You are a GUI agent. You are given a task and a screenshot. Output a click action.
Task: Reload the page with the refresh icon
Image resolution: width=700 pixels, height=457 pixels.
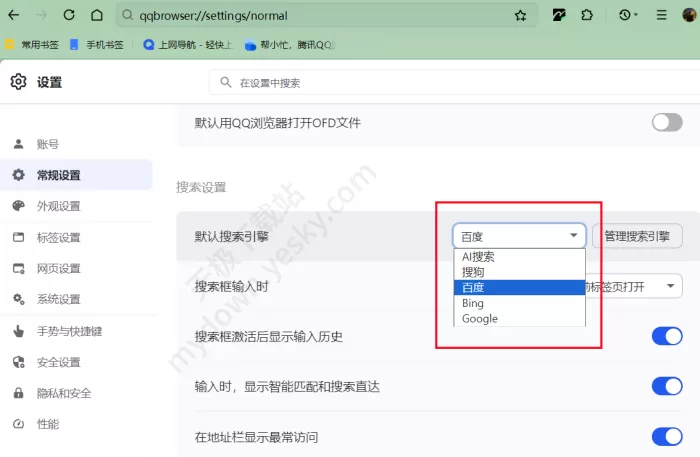69,15
